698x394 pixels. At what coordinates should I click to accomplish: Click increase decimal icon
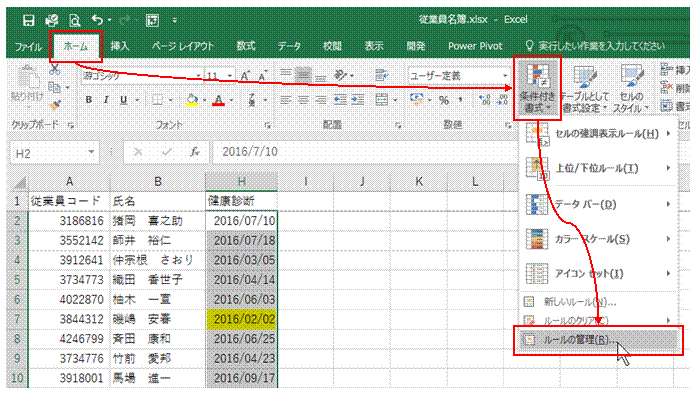pos(485,100)
